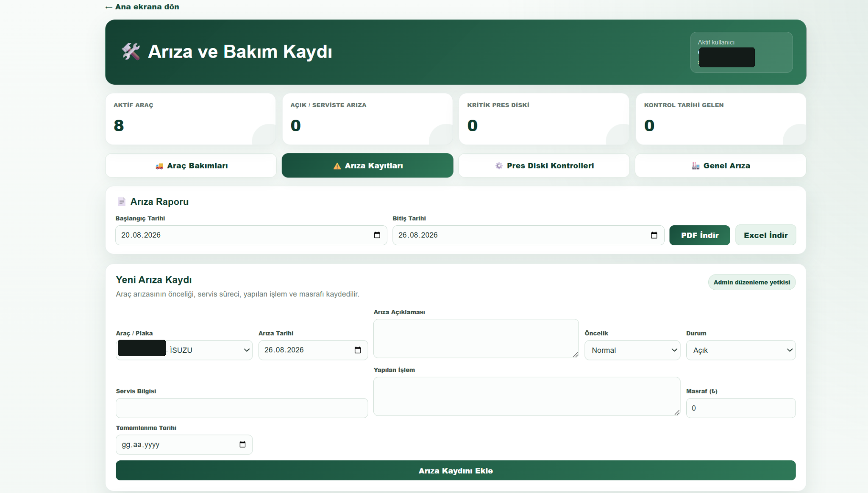868x493 pixels.
Task: Open calendar picker for Başlangıç Tarihi
Action: point(377,235)
